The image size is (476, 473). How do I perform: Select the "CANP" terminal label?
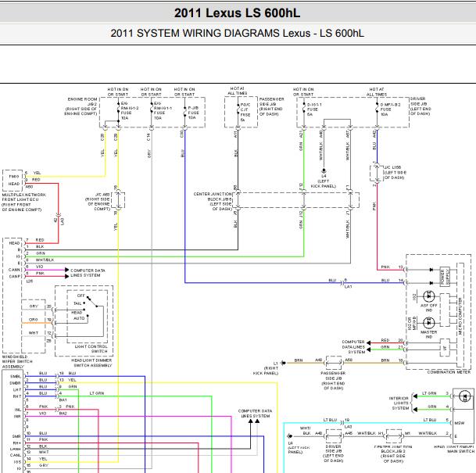coord(14,276)
